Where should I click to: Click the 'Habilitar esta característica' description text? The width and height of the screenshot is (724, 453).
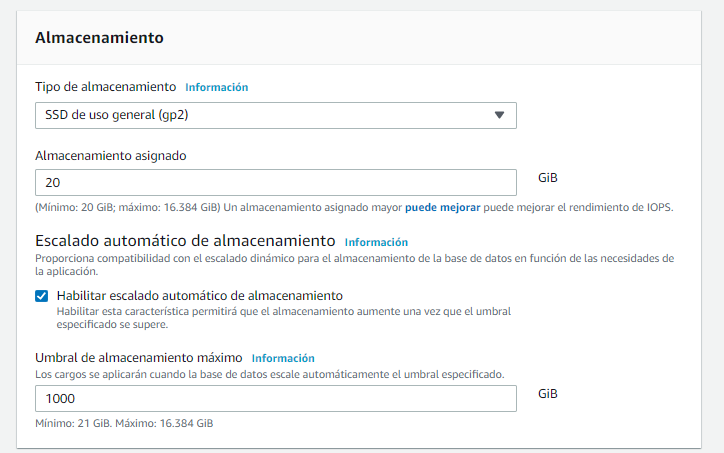(284, 318)
